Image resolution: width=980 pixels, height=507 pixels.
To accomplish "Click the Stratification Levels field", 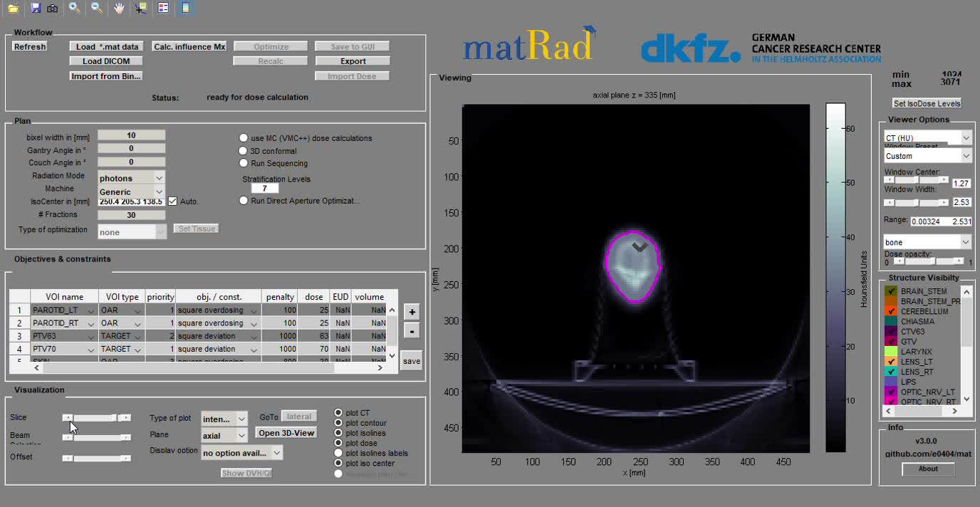I will coord(265,189).
